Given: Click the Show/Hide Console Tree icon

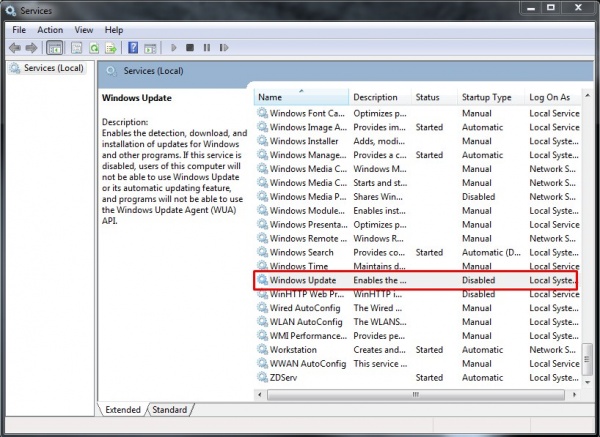Looking at the screenshot, I should [55, 47].
